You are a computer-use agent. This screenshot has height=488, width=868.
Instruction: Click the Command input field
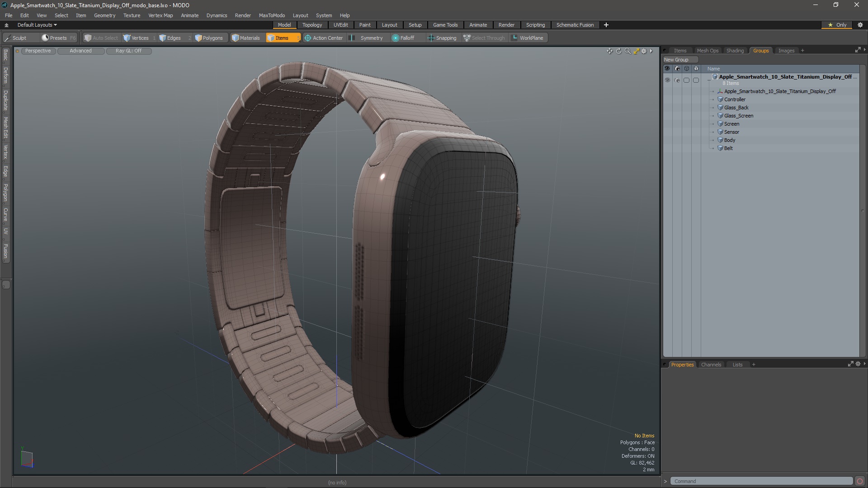(x=761, y=481)
